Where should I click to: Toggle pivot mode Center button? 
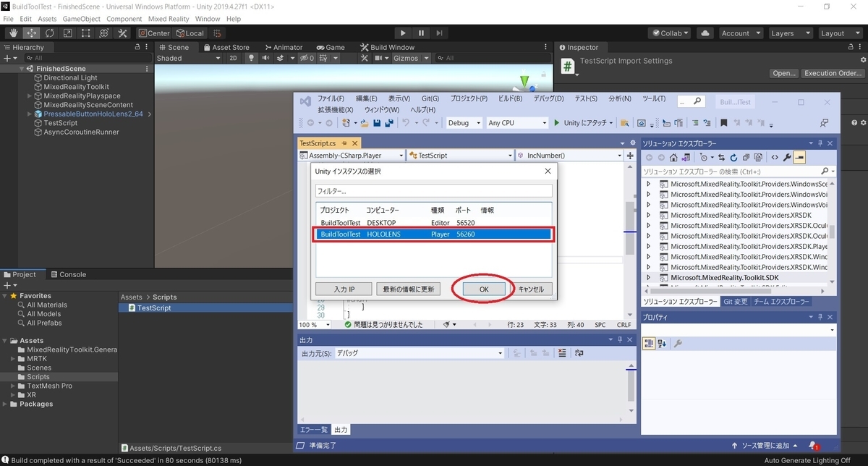pos(154,33)
